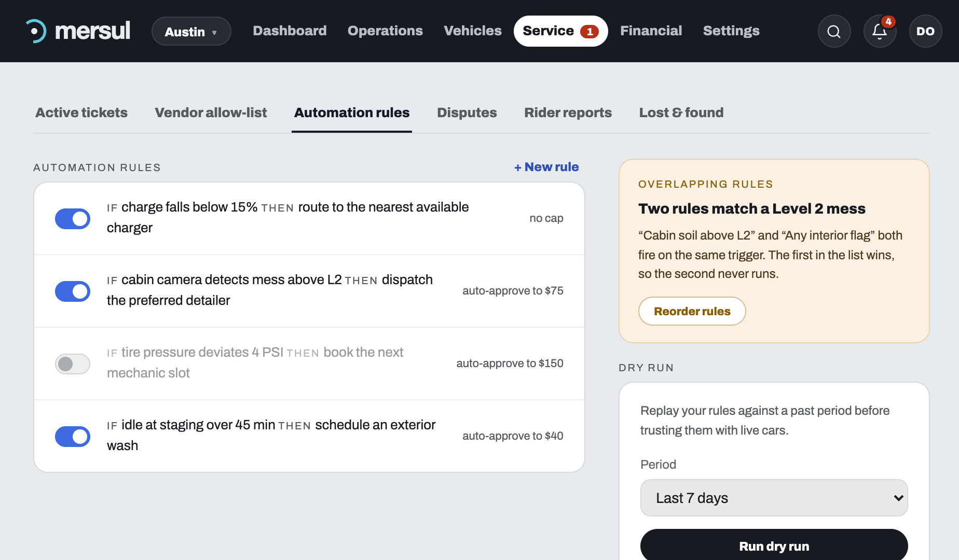
Task: Click the Period field label
Action: pos(658,465)
